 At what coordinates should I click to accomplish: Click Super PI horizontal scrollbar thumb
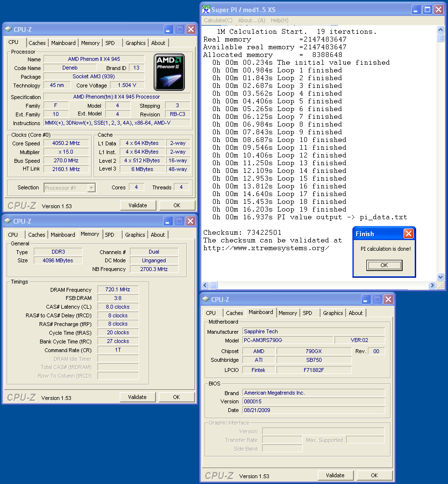pos(213,285)
